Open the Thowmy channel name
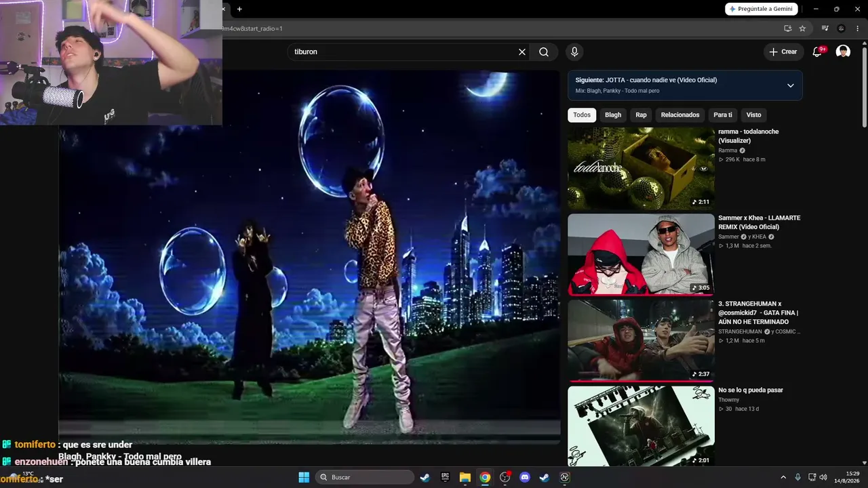 pos(729,400)
